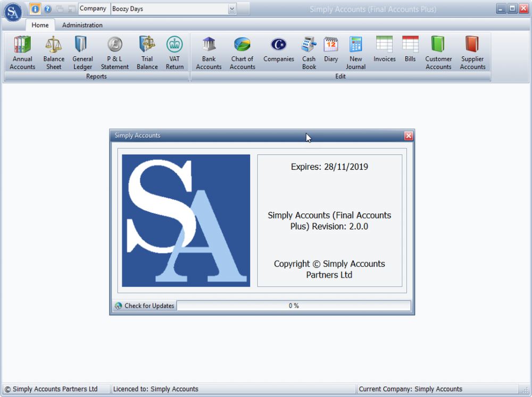Click the Revision: 2.0.0 text
This screenshot has width=532, height=397.
click(340, 226)
